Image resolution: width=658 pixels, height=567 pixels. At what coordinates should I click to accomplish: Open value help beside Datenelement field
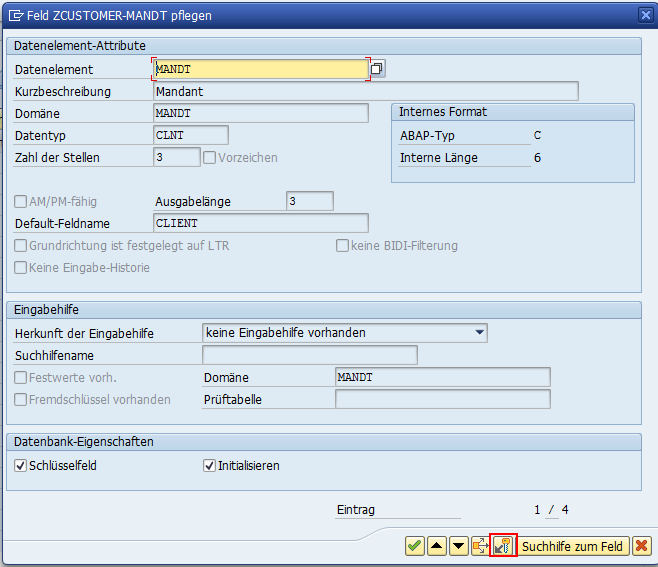click(x=378, y=69)
